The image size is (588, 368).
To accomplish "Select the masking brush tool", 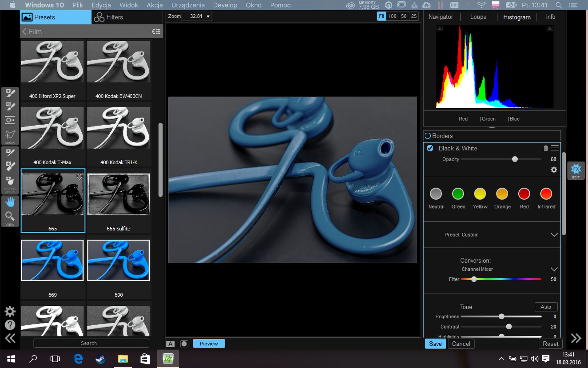I will (10, 93).
